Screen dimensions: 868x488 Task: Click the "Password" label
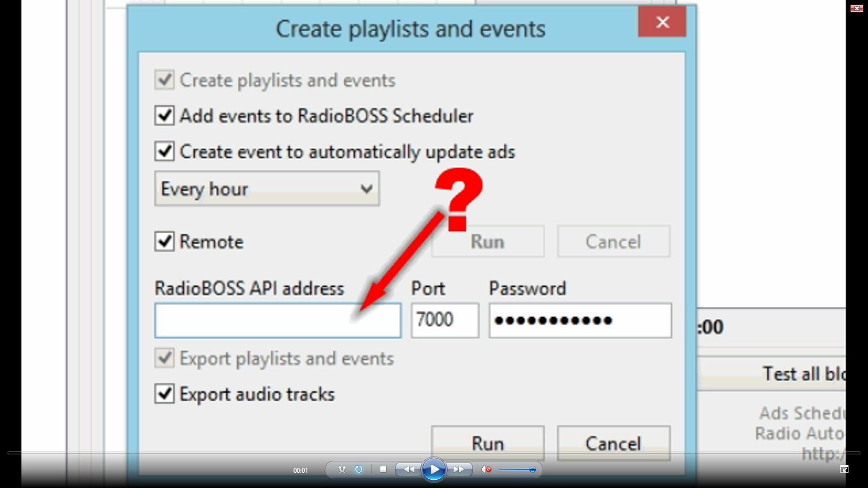point(527,288)
